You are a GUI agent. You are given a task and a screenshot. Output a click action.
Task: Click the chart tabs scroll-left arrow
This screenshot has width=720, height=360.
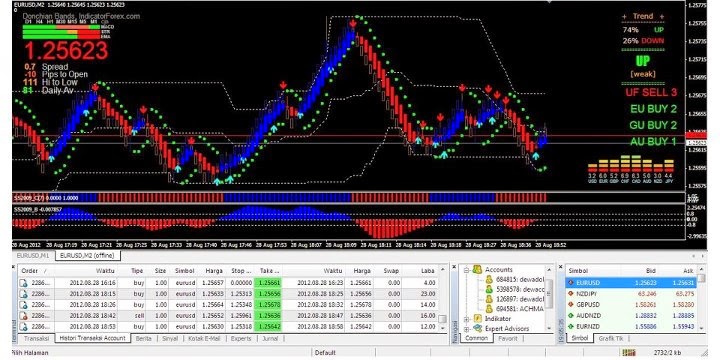point(692,256)
